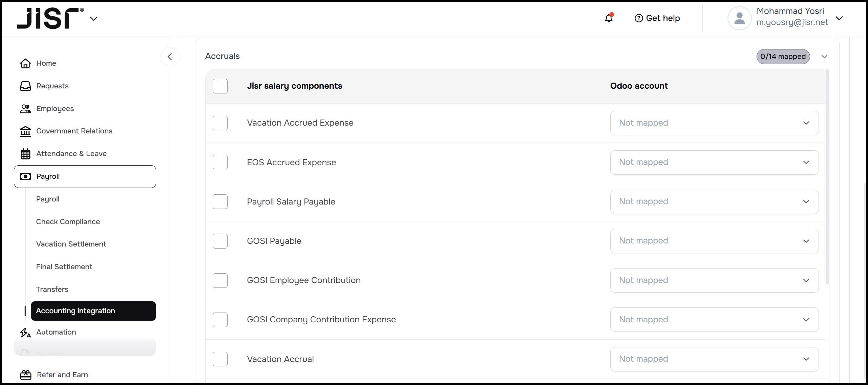Click the notification bell icon

tap(609, 18)
